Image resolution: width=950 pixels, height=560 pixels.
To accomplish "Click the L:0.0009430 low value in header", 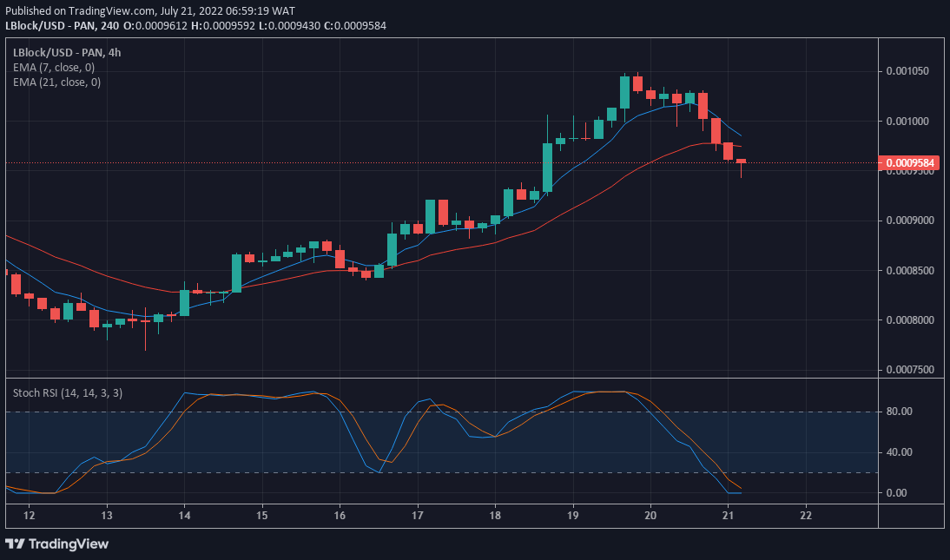I will pyautogui.click(x=290, y=25).
